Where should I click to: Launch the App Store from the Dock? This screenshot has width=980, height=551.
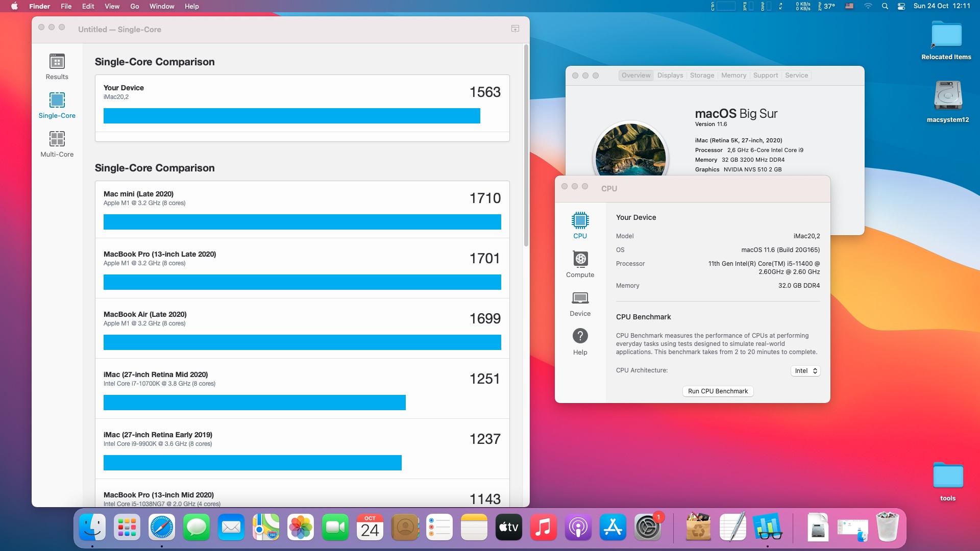pos(612,528)
